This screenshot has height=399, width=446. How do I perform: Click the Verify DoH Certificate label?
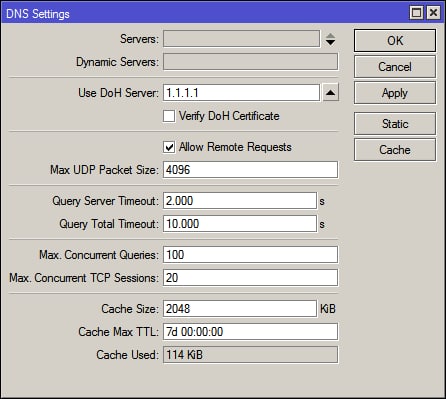(x=229, y=116)
